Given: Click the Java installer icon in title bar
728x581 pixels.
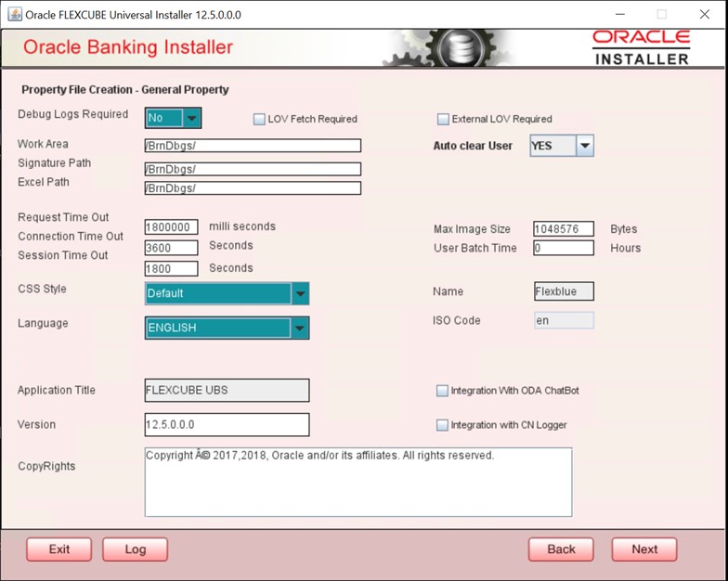Looking at the screenshot, I should (x=15, y=15).
